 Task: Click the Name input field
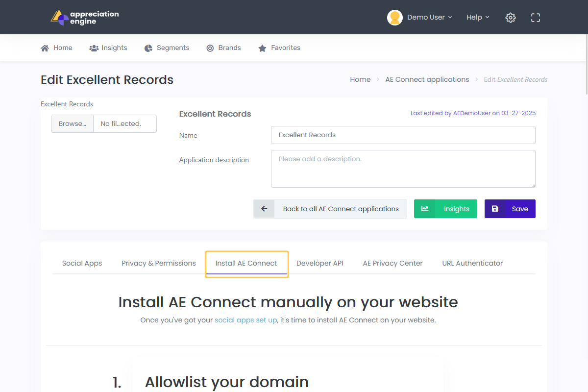click(x=403, y=135)
